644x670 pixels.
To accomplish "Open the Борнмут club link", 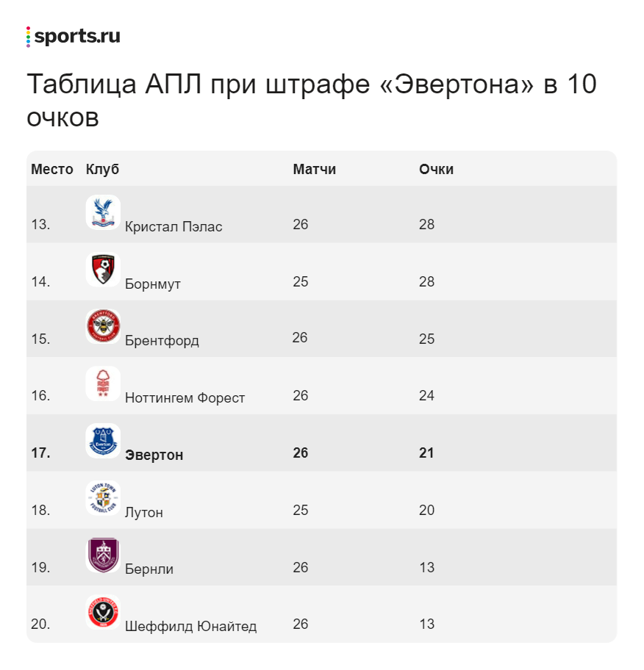I will [x=153, y=284].
